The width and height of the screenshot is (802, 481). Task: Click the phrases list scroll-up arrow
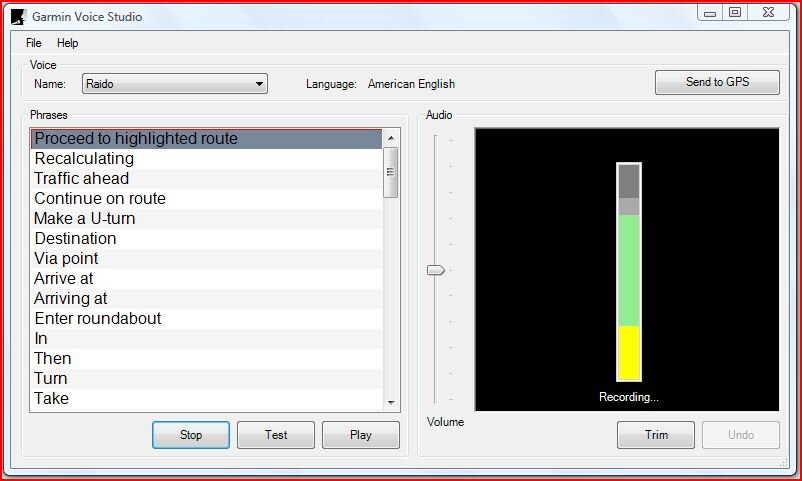coord(391,138)
